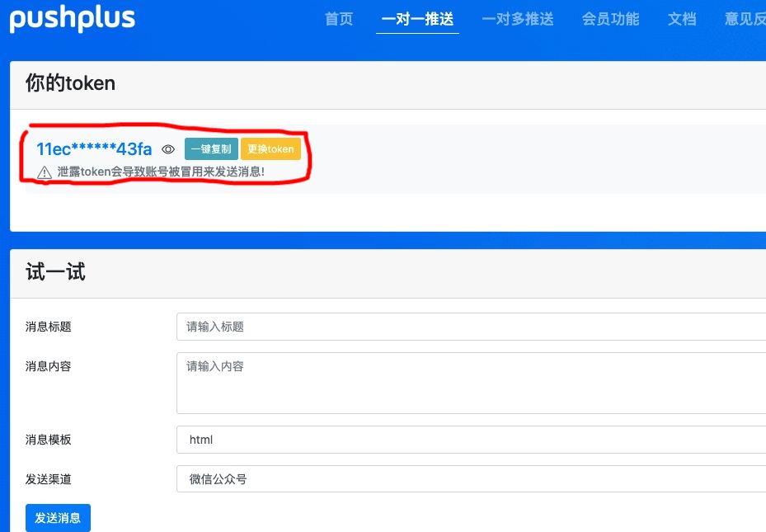Viewport: 766px width, 532px height.
Task: Open the 一对多推送 page
Action: tap(518, 19)
